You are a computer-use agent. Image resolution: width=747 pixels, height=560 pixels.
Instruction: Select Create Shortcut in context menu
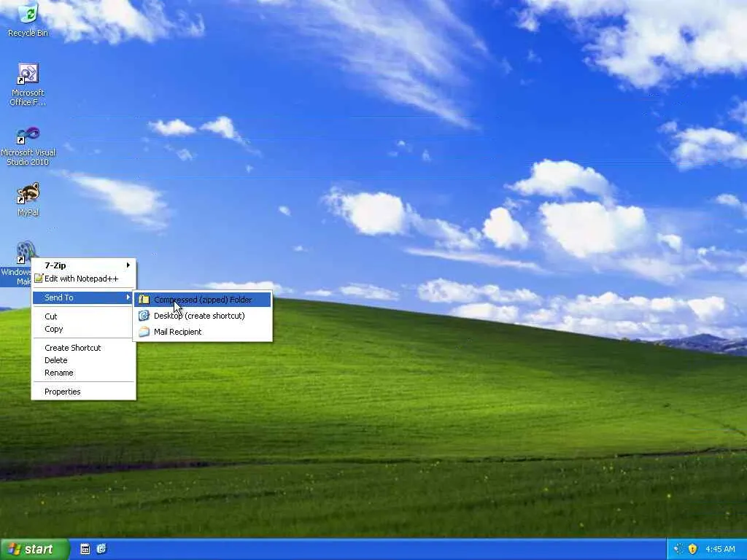[84, 348]
